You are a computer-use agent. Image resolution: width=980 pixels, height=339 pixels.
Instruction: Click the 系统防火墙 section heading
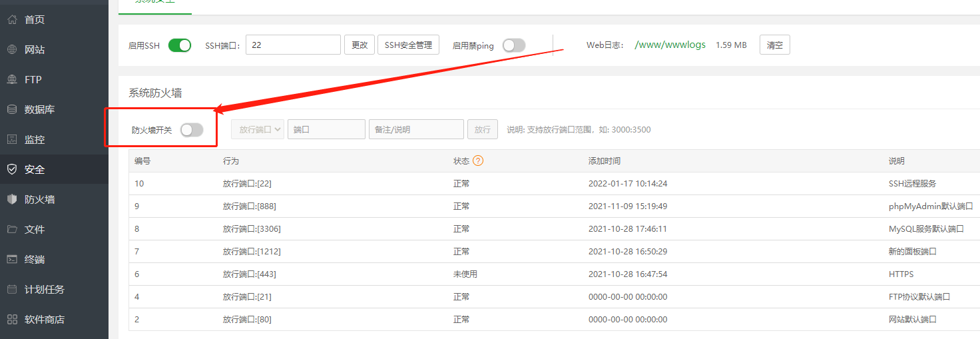click(155, 93)
